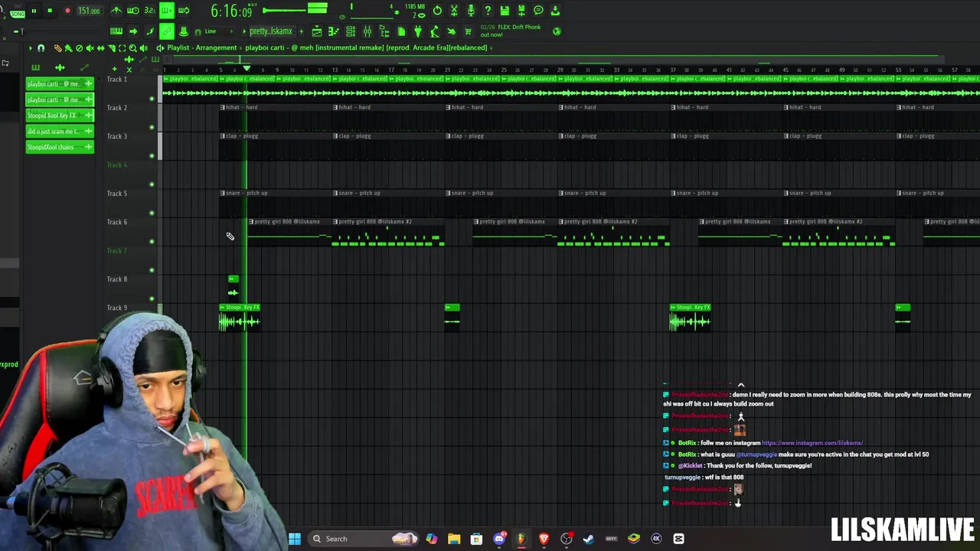Toggle the playlist magnet snap icon
Viewport: 980px width, 551px height.
tap(41, 48)
